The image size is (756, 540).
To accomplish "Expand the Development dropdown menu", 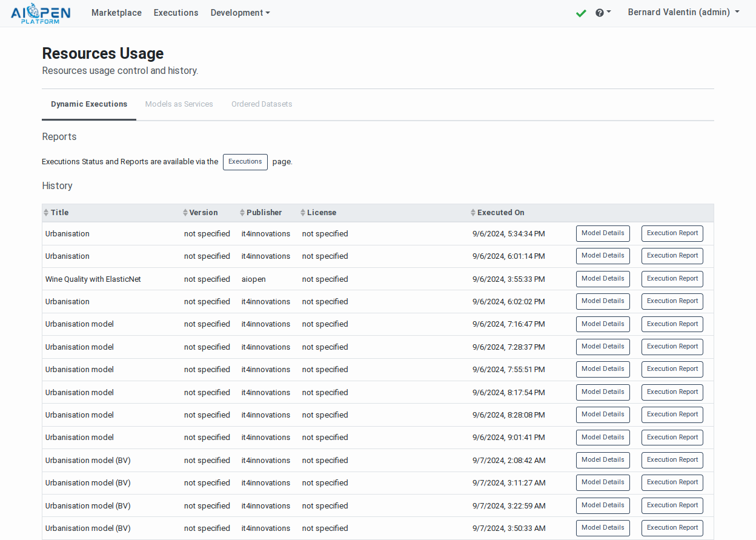I will (x=240, y=13).
